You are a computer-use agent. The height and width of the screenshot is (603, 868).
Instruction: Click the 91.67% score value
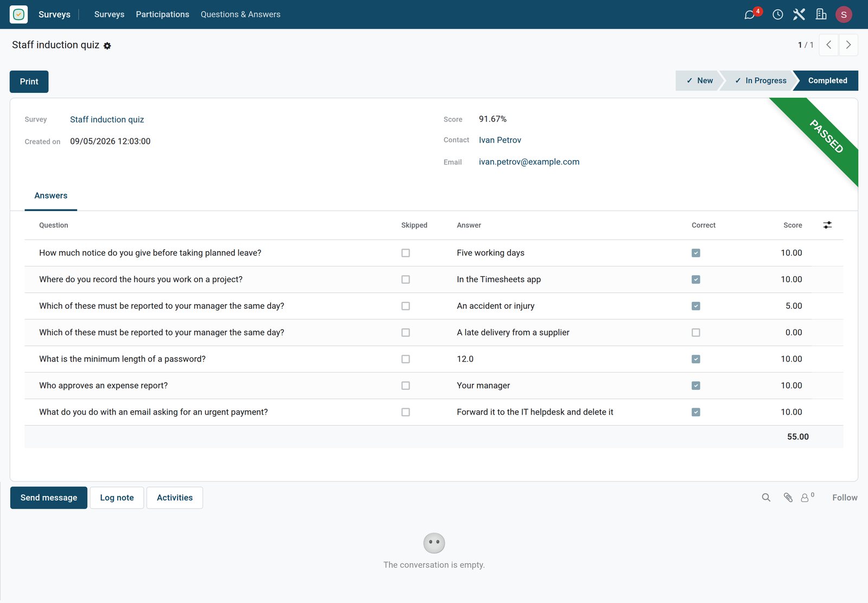[x=493, y=119]
